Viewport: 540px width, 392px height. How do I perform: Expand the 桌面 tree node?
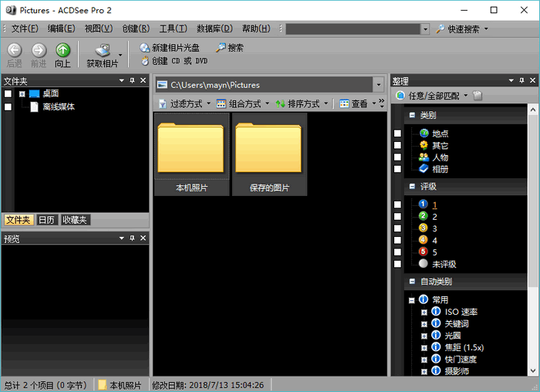22,93
